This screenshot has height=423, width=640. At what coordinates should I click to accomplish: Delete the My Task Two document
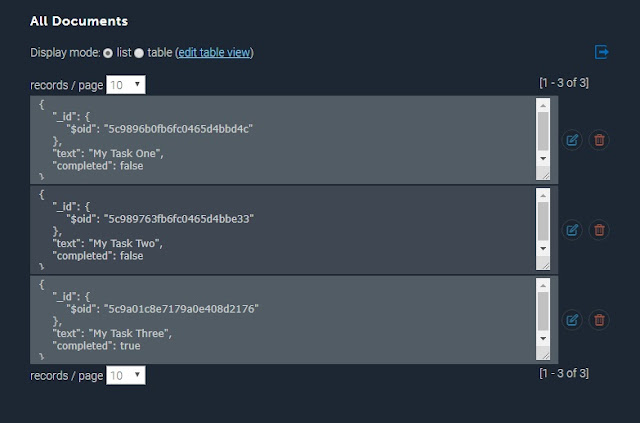[599, 230]
